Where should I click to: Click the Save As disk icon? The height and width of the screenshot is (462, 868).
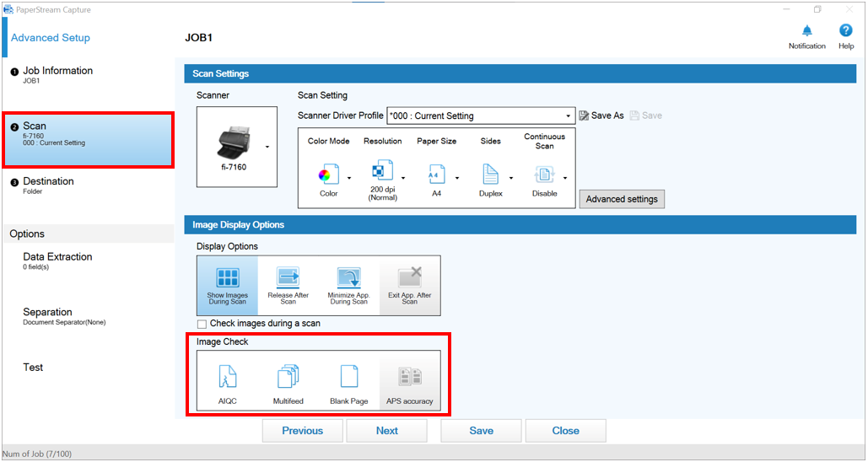(584, 115)
